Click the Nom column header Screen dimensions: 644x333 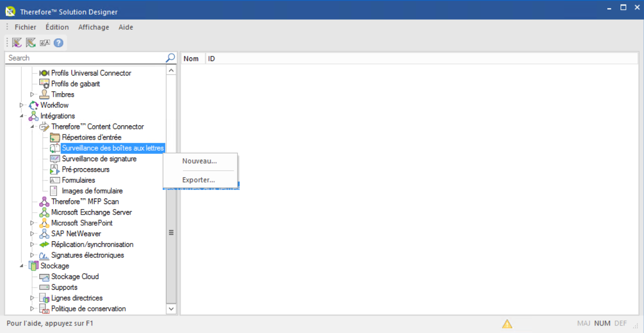click(193, 59)
